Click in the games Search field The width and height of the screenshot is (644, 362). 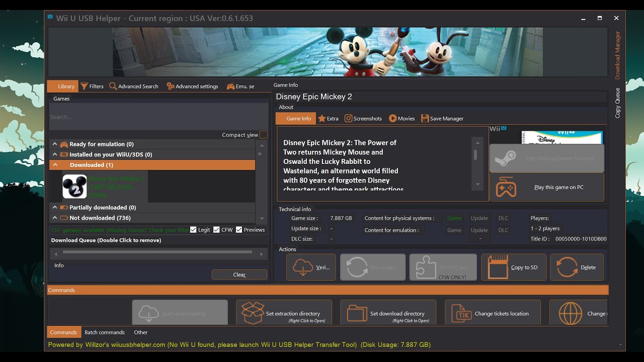(x=158, y=117)
